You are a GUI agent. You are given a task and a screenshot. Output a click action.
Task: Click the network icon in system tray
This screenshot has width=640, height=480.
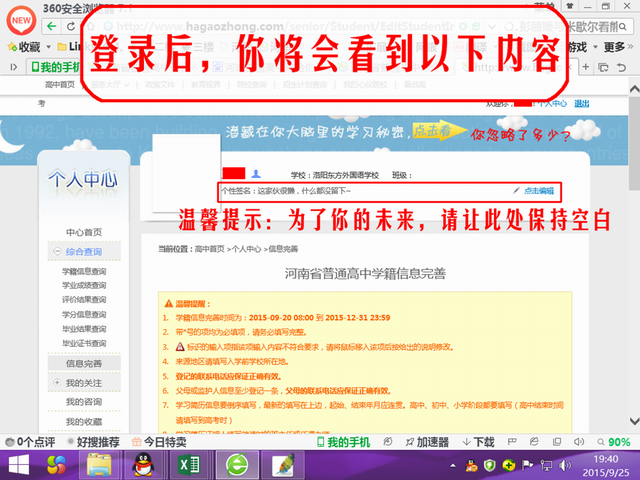tap(546, 465)
